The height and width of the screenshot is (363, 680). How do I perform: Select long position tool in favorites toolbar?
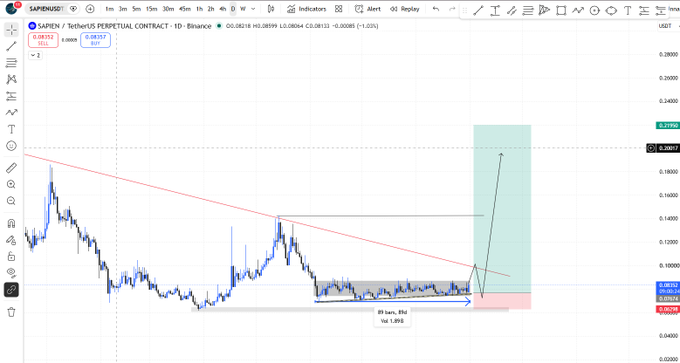644,10
